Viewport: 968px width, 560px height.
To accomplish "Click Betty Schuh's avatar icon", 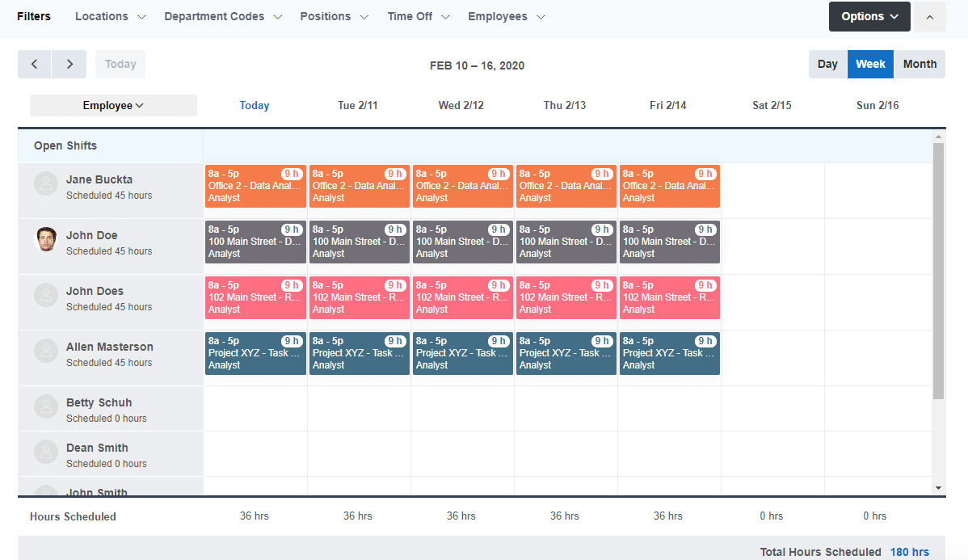I will coord(46,406).
